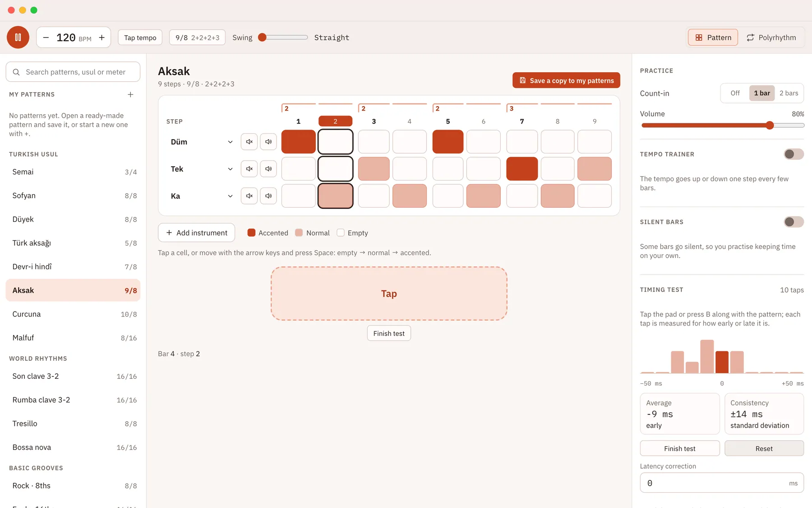Pause playback with the round orange button
This screenshot has height=508, width=812.
[18, 37]
